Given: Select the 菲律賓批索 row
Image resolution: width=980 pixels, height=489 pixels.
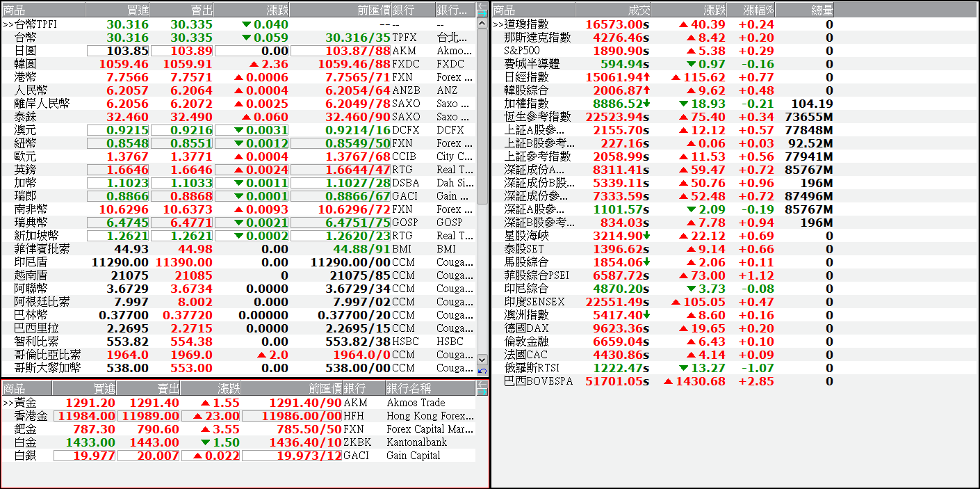Looking at the screenshot, I should point(239,249).
